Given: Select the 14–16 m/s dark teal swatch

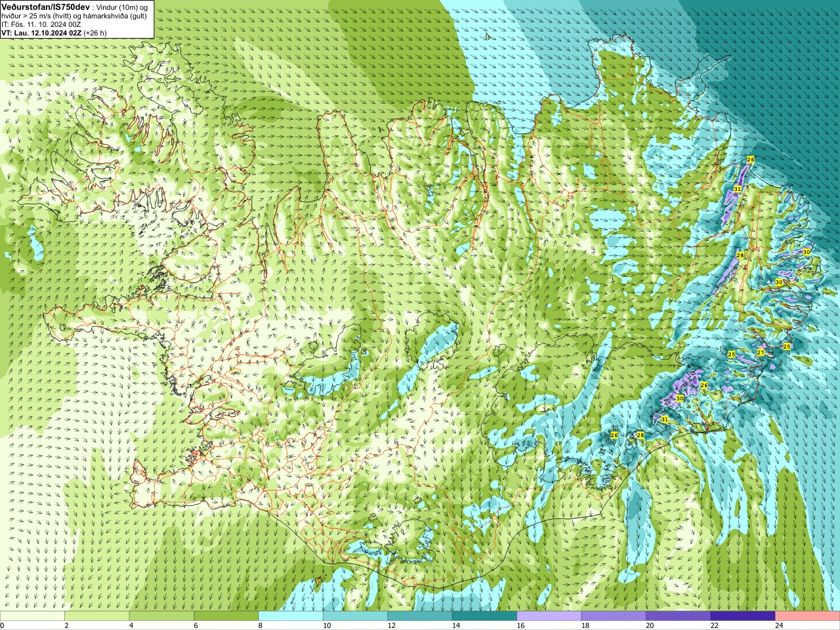Looking at the screenshot, I should (x=484, y=616).
